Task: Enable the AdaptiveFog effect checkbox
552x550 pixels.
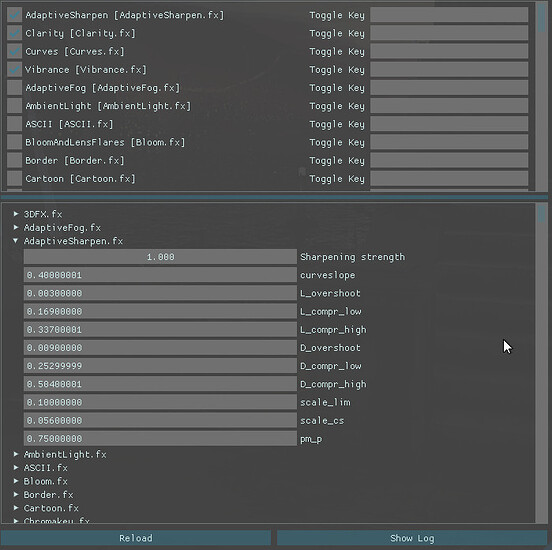Action: [x=14, y=88]
